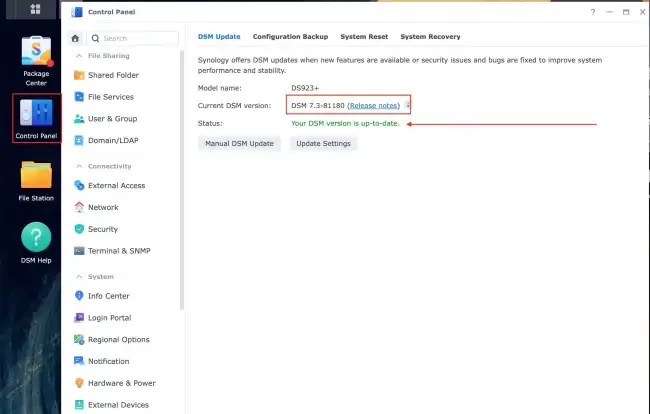Image resolution: width=650 pixels, height=414 pixels.
Task: Click the Login Portal icon
Action: 79,317
